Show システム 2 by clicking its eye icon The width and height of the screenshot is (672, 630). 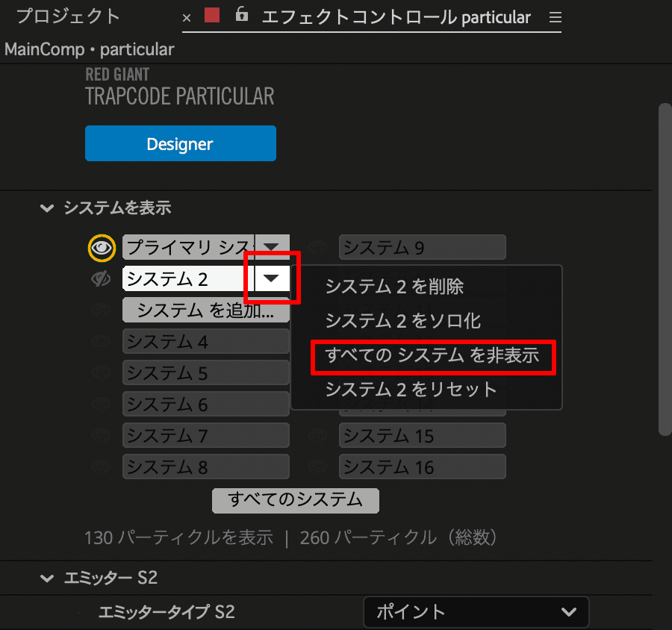pyautogui.click(x=102, y=278)
